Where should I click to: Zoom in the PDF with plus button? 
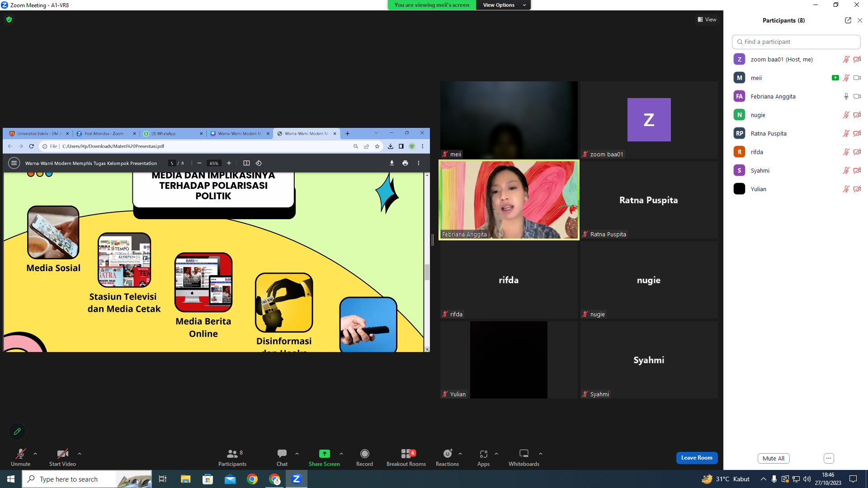(229, 163)
